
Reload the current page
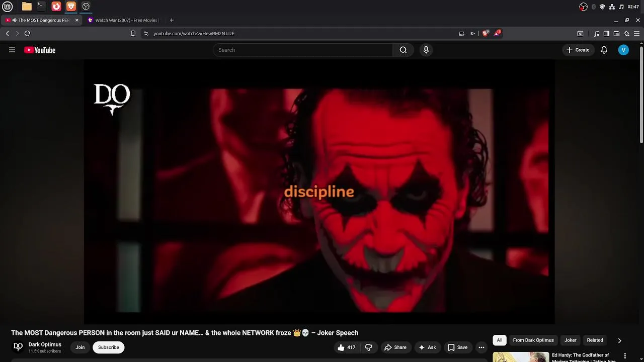coord(27,33)
